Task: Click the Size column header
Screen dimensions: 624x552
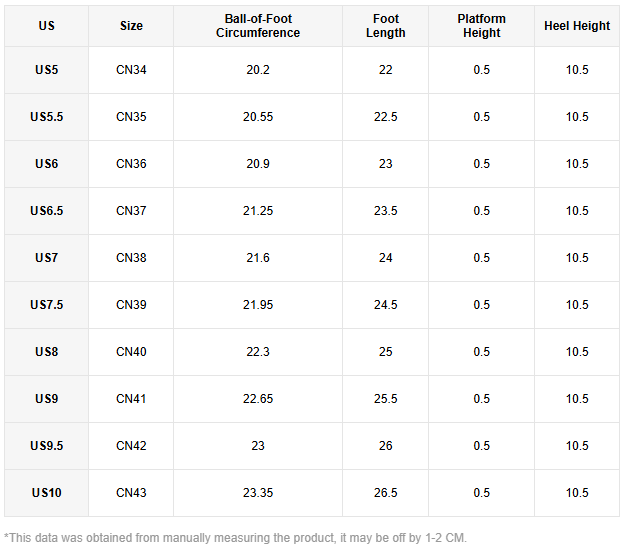Action: 131,26
